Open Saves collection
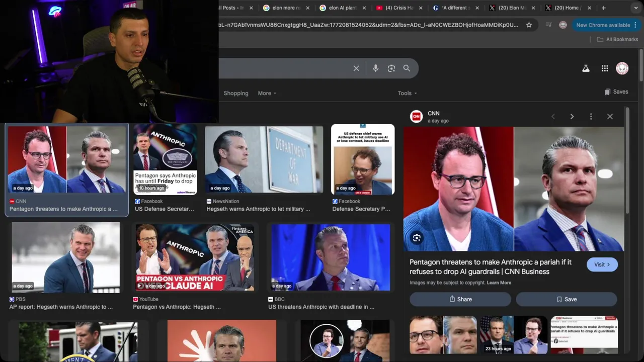644x362 pixels. 616,92
